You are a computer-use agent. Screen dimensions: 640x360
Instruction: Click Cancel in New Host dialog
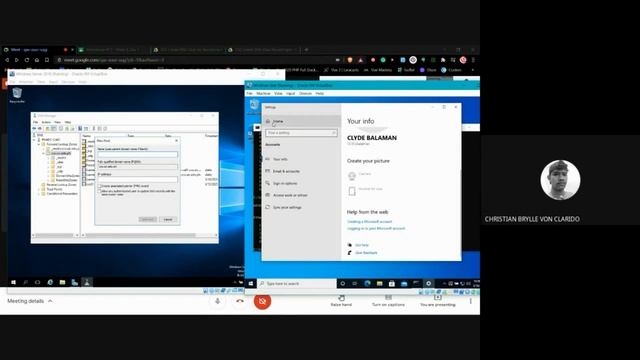point(168,220)
